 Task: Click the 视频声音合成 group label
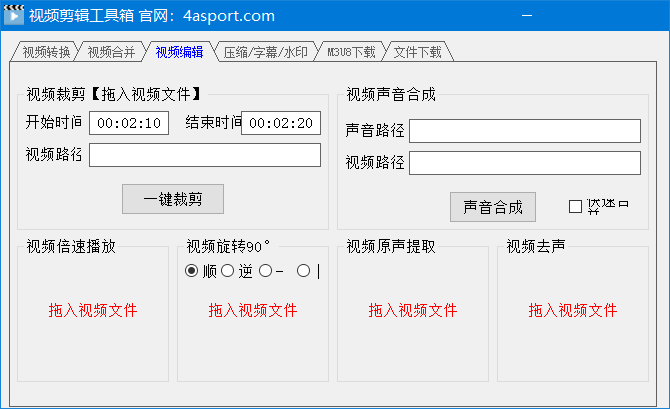pyautogui.click(x=391, y=94)
